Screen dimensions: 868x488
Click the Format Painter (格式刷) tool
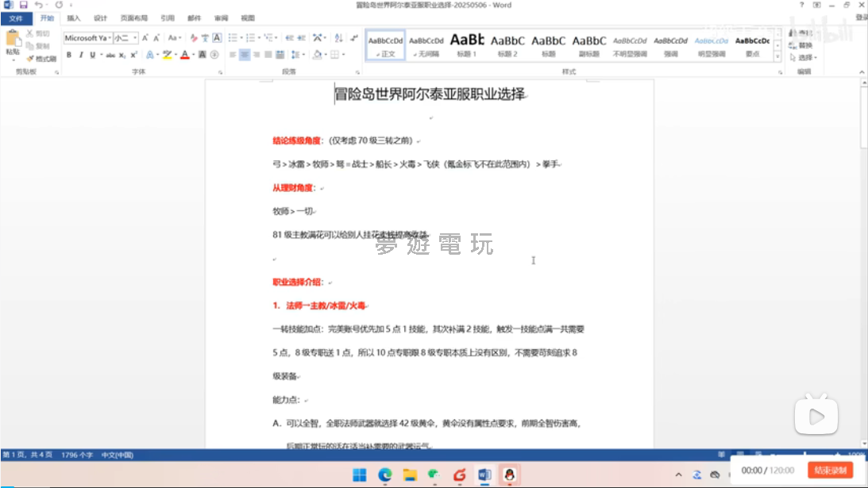pyautogui.click(x=41, y=59)
